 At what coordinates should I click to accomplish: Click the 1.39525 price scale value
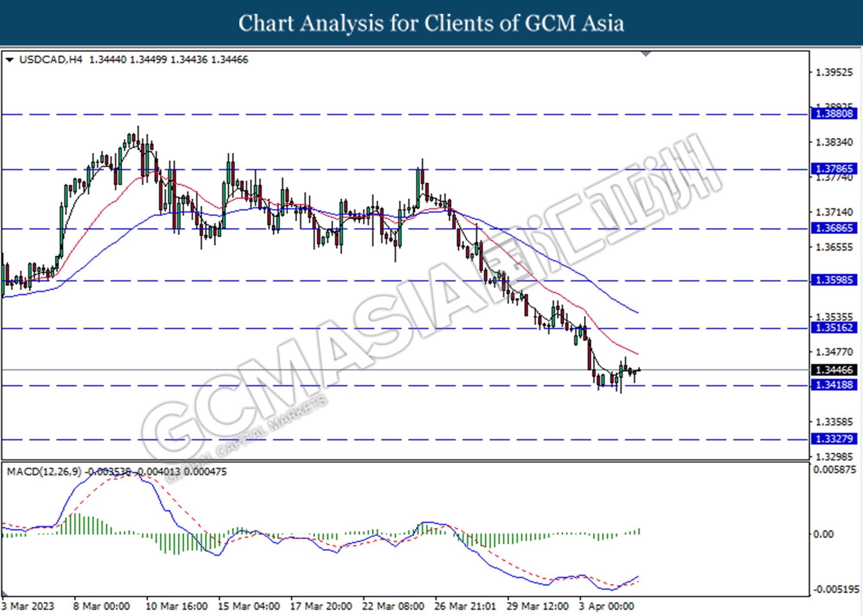[834, 72]
